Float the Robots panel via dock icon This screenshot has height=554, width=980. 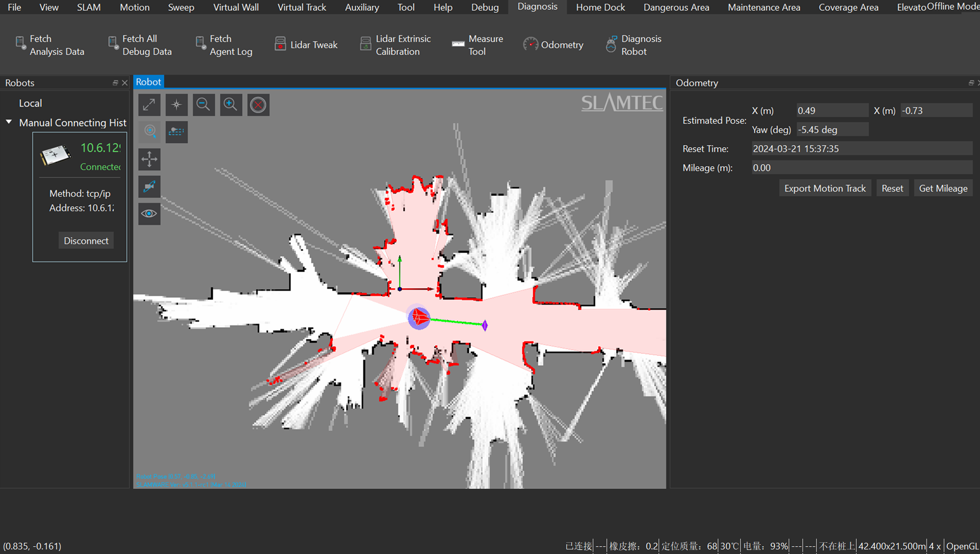[x=115, y=83]
